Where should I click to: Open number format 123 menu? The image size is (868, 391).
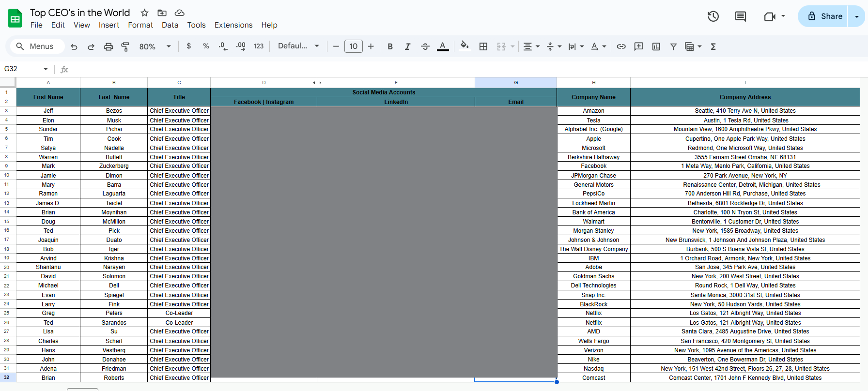[259, 46]
